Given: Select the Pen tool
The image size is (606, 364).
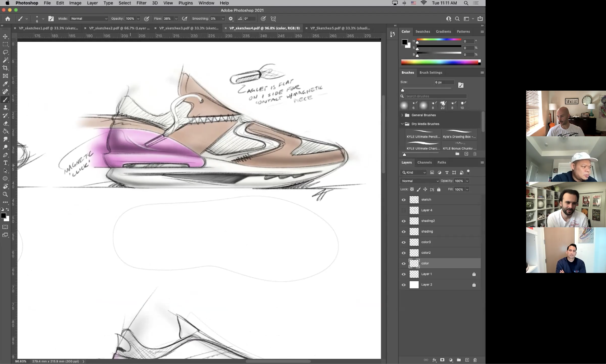Looking at the screenshot, I should 5,155.
